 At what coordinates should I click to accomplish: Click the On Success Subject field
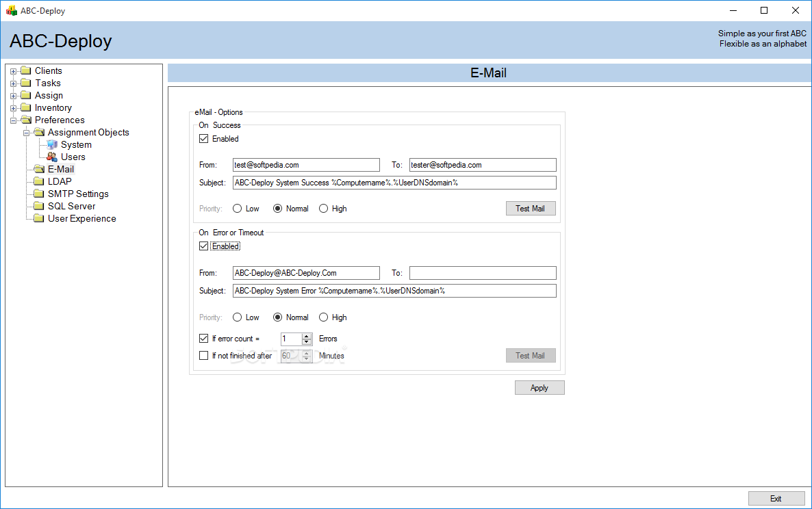click(x=394, y=183)
